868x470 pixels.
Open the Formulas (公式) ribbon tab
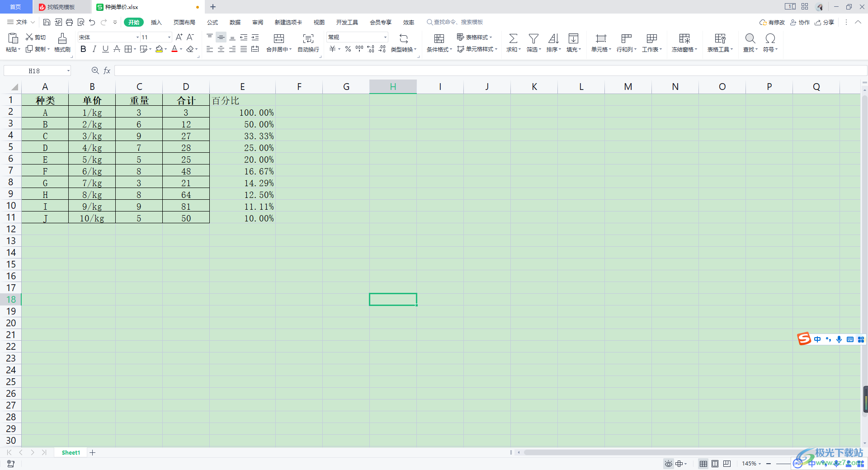[212, 22]
